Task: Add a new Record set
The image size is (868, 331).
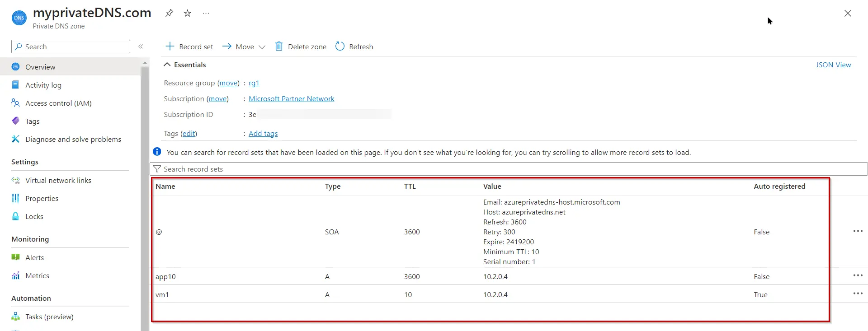Action: pyautogui.click(x=189, y=47)
